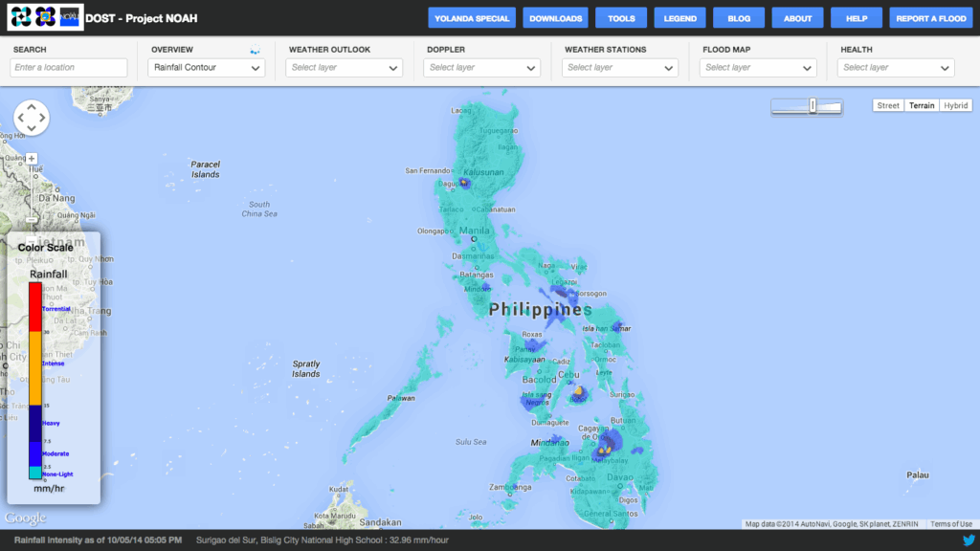Click the Sulu Sea label
Image resolution: width=980 pixels, height=551 pixels.
pos(471,442)
